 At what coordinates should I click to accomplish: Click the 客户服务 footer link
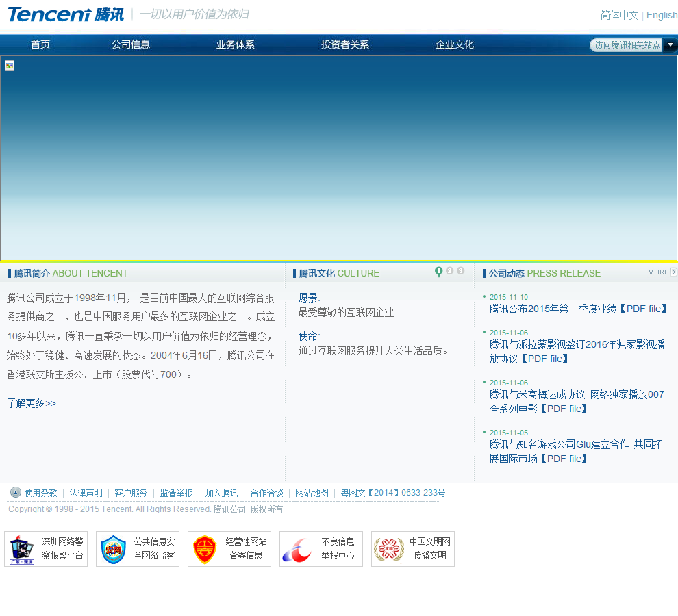click(131, 493)
